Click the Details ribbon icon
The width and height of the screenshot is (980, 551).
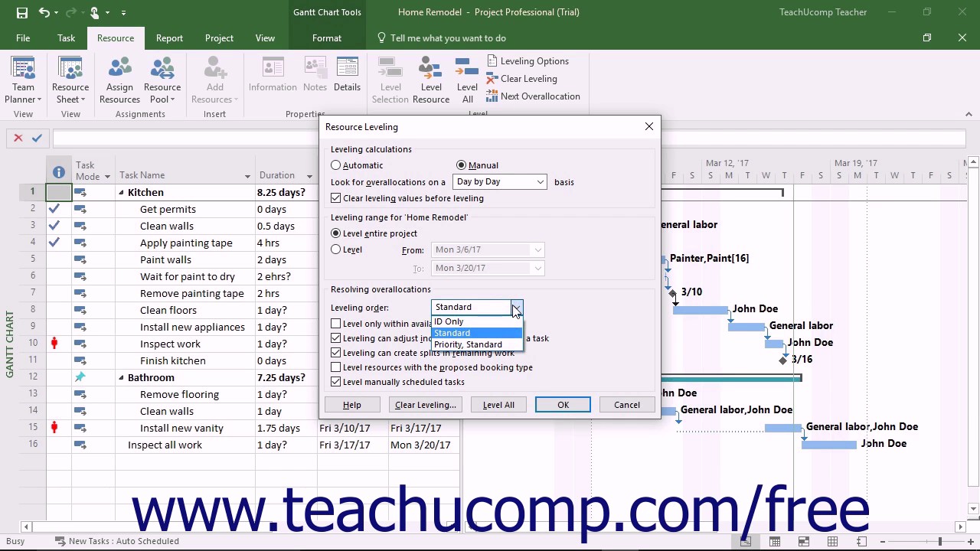click(x=347, y=75)
